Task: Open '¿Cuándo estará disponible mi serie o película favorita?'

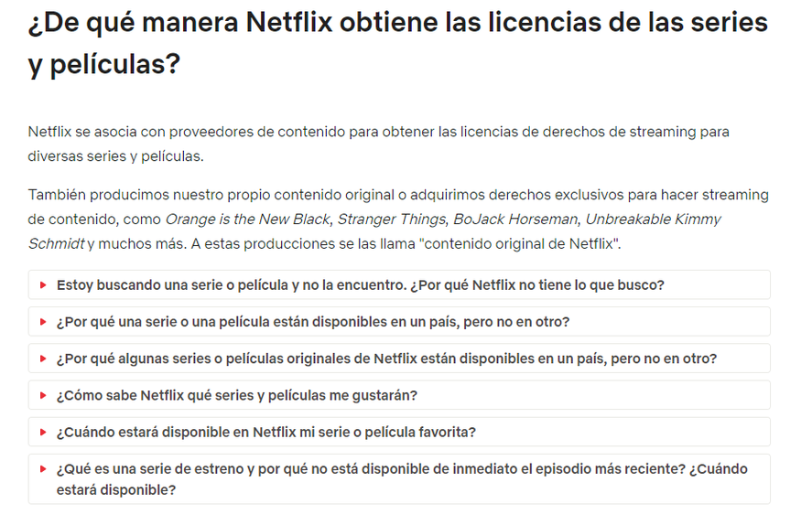Action: [x=399, y=432]
